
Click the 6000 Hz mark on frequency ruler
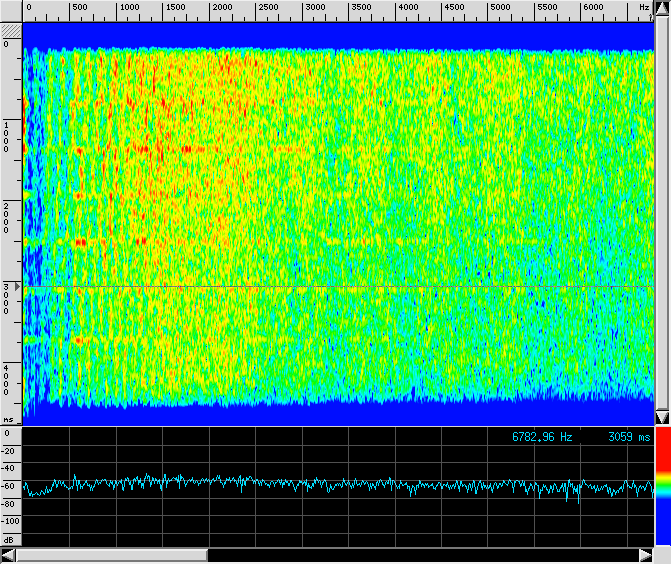(594, 8)
